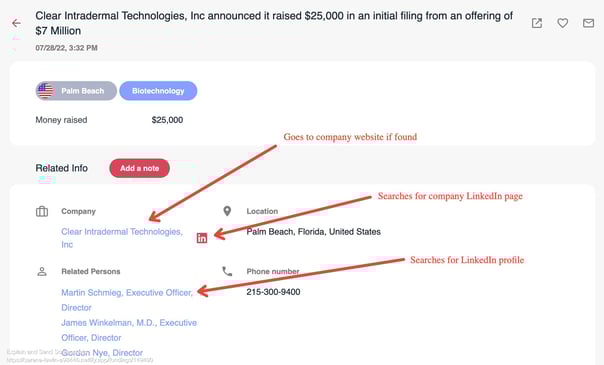Click the briefcase Company icon

42,211
